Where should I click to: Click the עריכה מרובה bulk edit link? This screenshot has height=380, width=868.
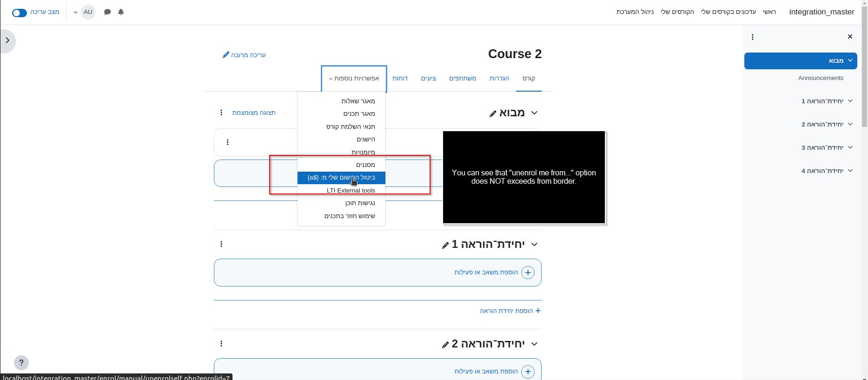pos(244,55)
